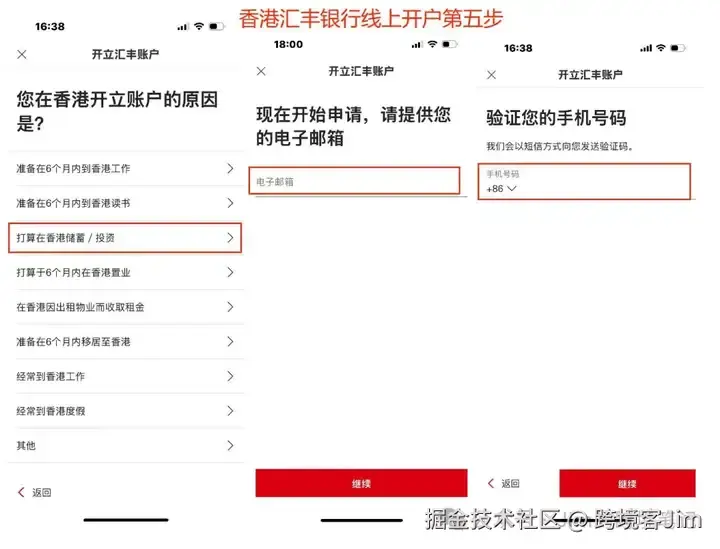
Task: Tap battery icon in email screen status bar
Action: pyautogui.click(x=450, y=44)
